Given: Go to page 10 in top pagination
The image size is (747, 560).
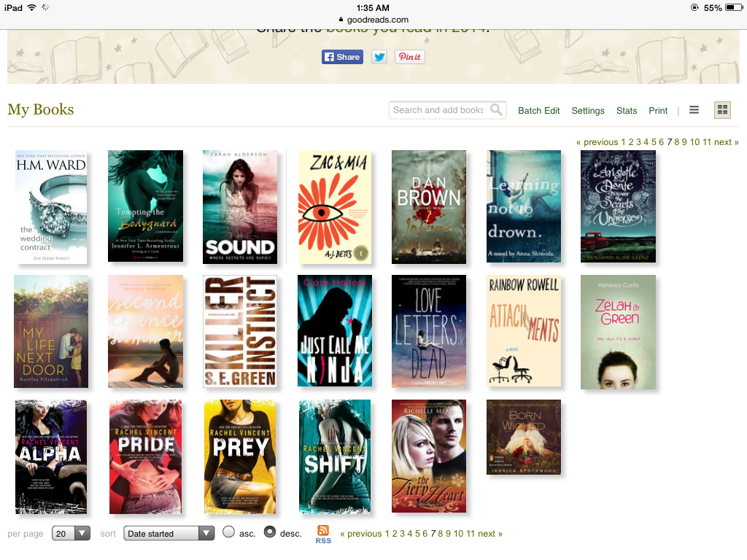Looking at the screenshot, I should tap(694, 142).
